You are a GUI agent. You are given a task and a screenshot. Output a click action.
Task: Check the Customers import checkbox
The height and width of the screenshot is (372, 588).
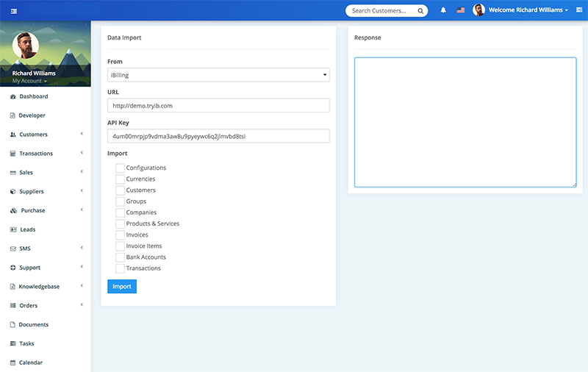(120, 190)
